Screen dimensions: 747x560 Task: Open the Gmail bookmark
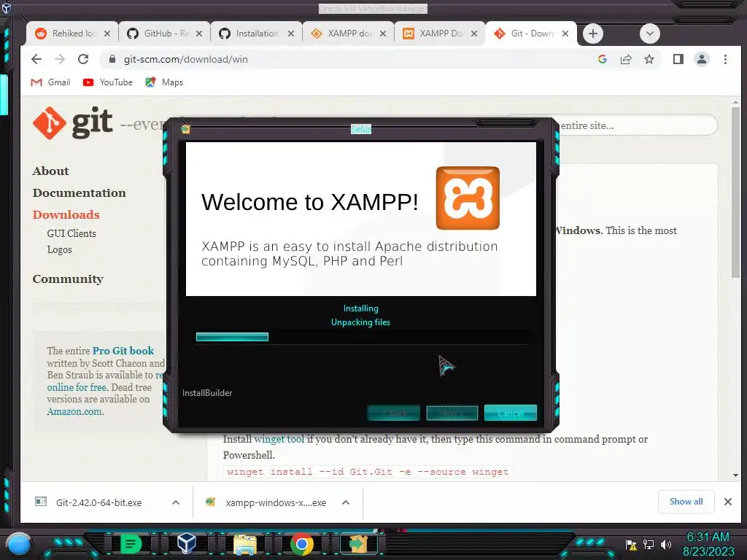tap(50, 82)
